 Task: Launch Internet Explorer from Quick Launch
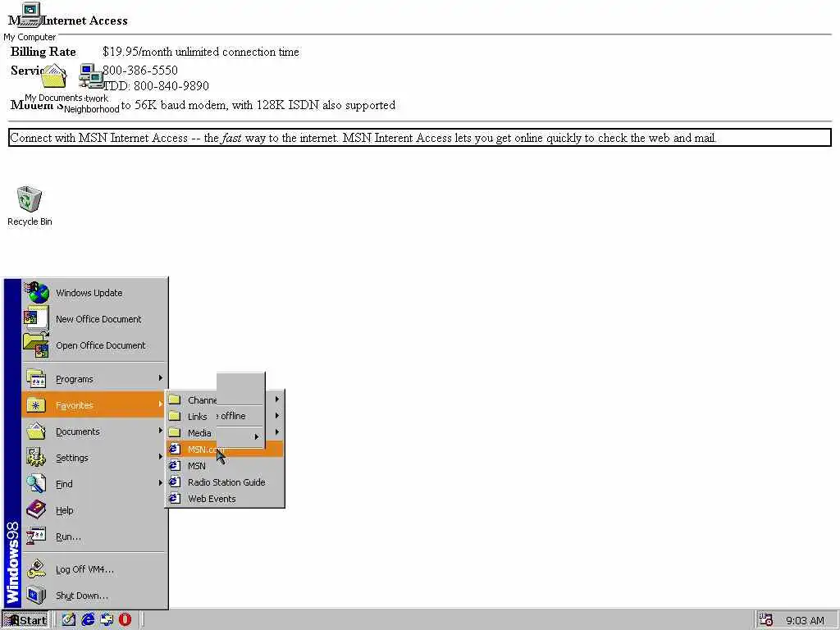[x=87, y=620]
